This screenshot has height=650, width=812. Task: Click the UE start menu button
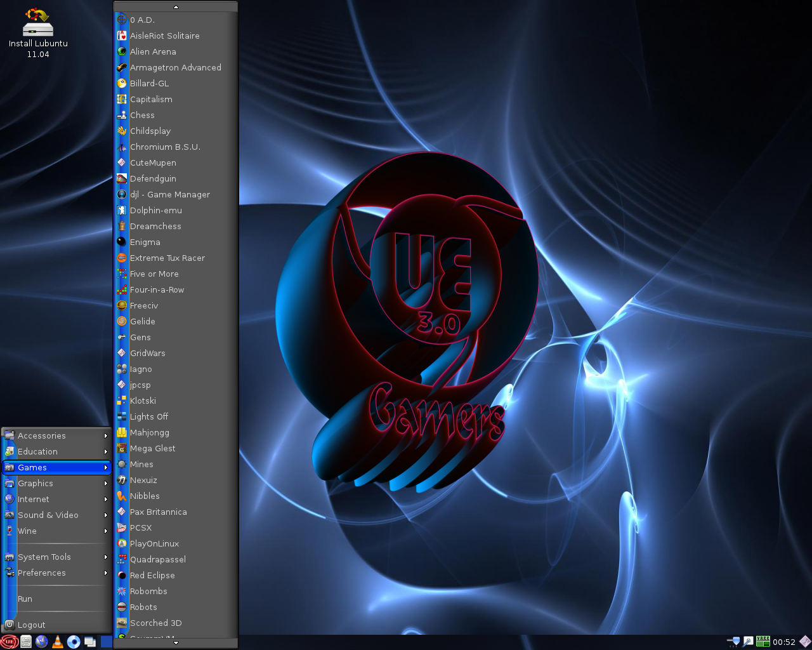[9, 642]
